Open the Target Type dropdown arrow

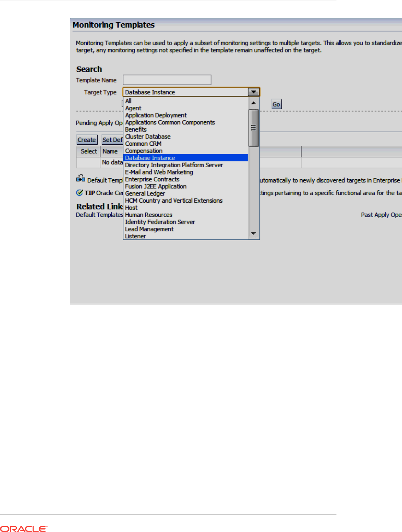coord(253,92)
